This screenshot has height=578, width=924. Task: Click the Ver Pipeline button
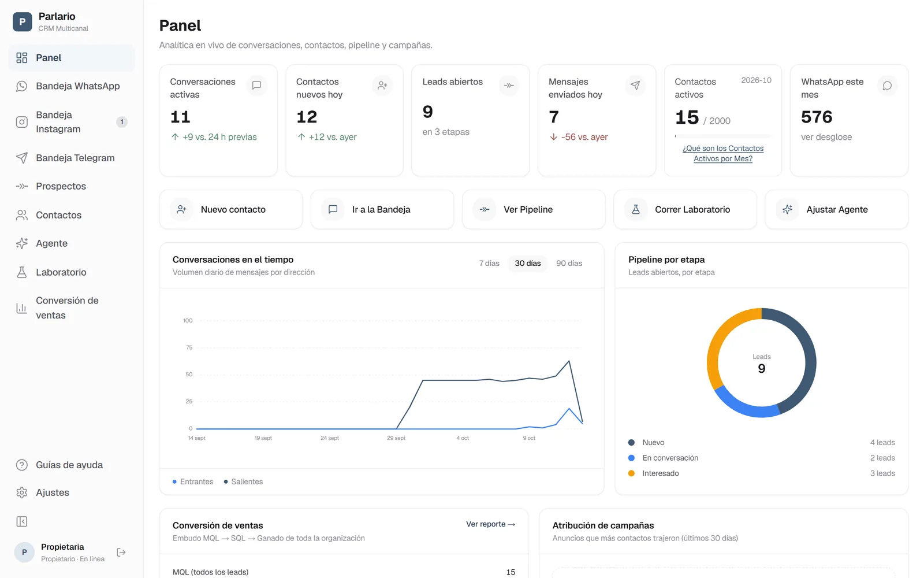click(534, 210)
